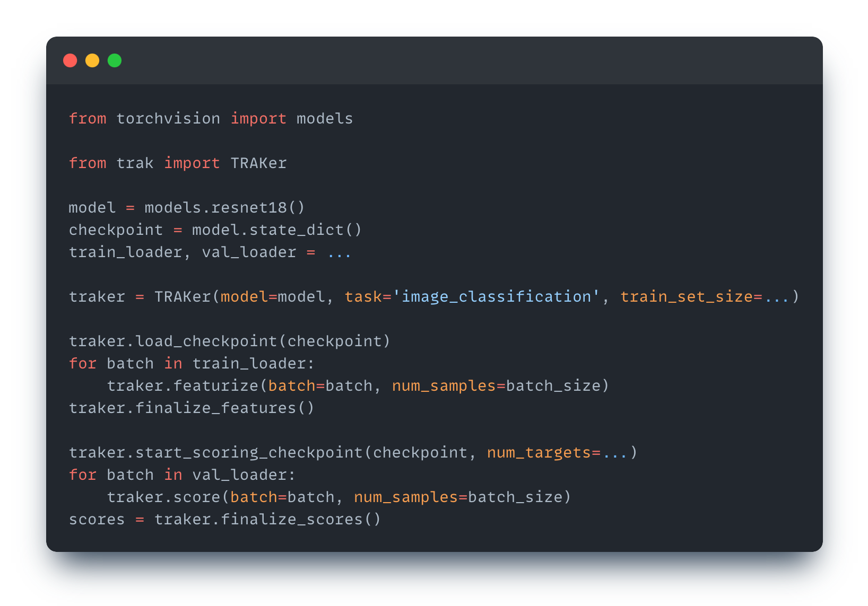This screenshot has width=868, height=606.
Task: Click the yellow minimize dot
Action: coord(92,60)
